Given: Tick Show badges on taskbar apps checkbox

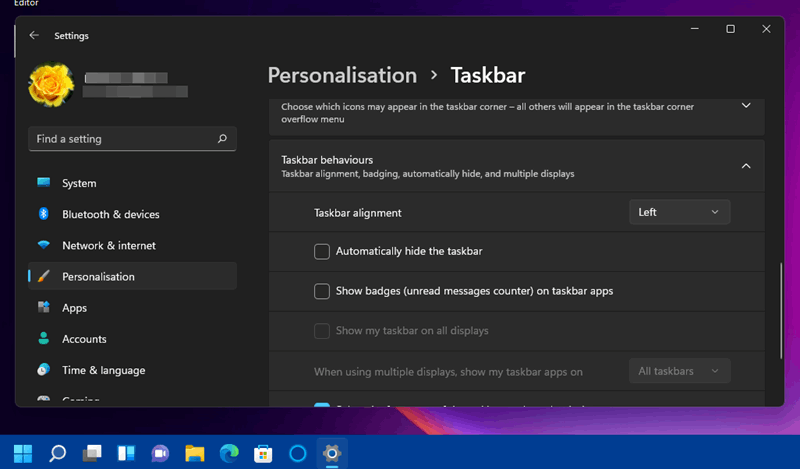Looking at the screenshot, I should tap(322, 291).
